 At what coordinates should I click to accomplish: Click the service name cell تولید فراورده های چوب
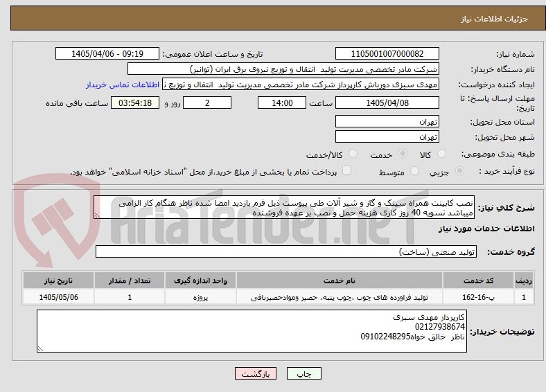pyautogui.click(x=339, y=297)
